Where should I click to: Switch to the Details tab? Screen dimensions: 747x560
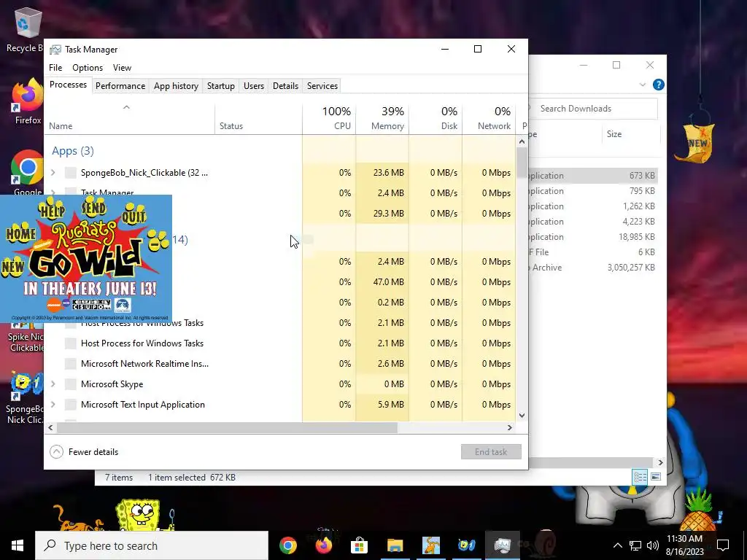coord(285,86)
